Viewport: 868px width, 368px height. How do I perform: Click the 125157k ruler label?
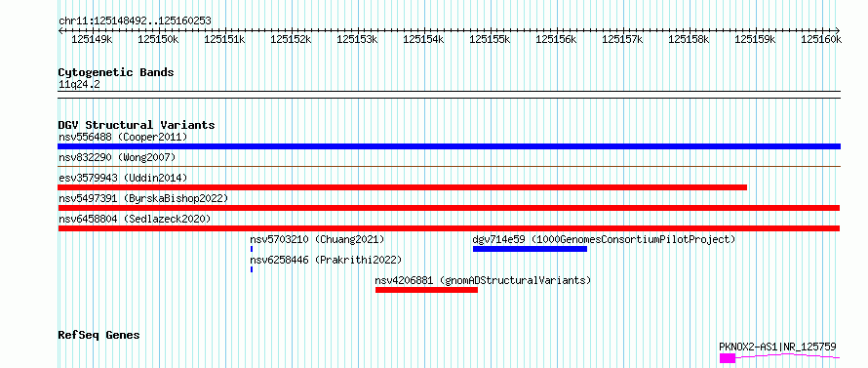[x=623, y=39]
